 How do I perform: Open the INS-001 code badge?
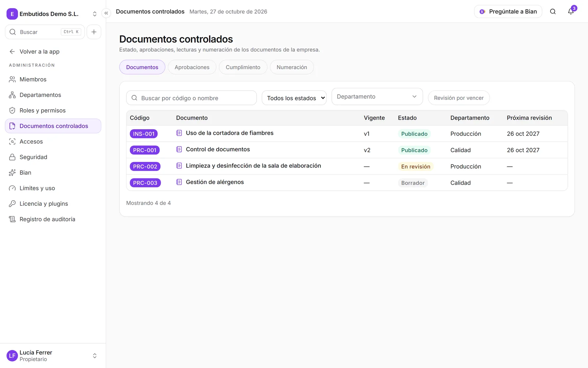[x=144, y=134]
